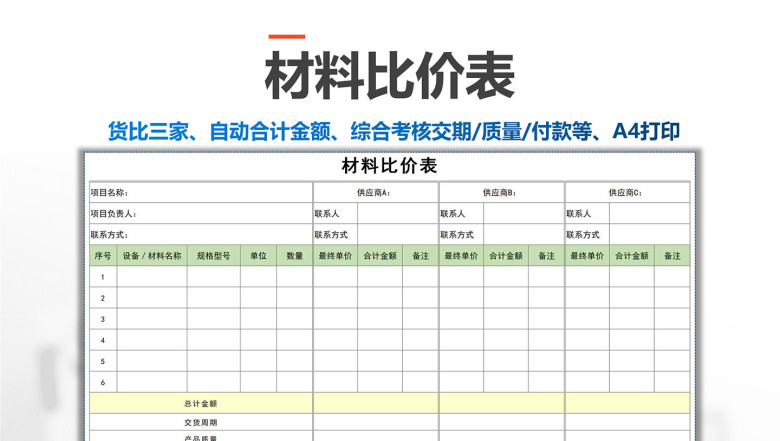Click serial number 3 in 序号 column
Viewport: 780px width, 441px height.
click(x=103, y=319)
